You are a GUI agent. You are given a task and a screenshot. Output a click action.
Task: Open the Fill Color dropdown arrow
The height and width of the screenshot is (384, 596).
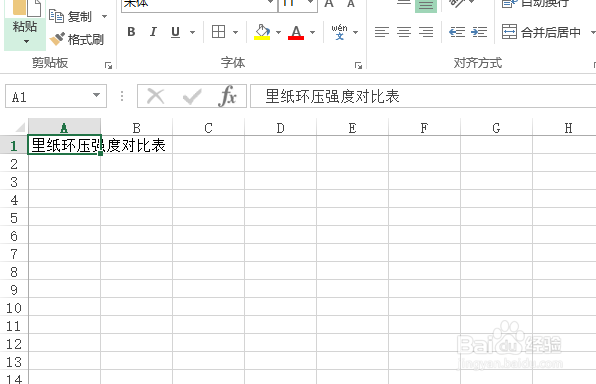[x=278, y=33]
